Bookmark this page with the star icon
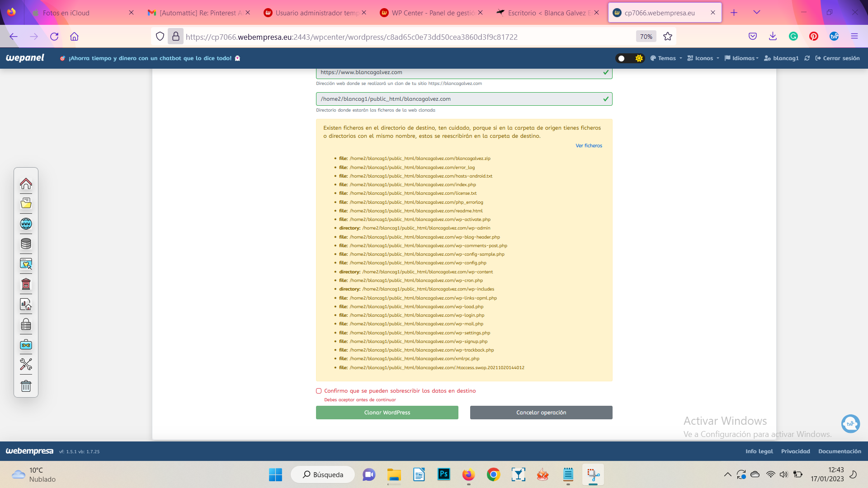Screen dimensions: 868x488 668,37
